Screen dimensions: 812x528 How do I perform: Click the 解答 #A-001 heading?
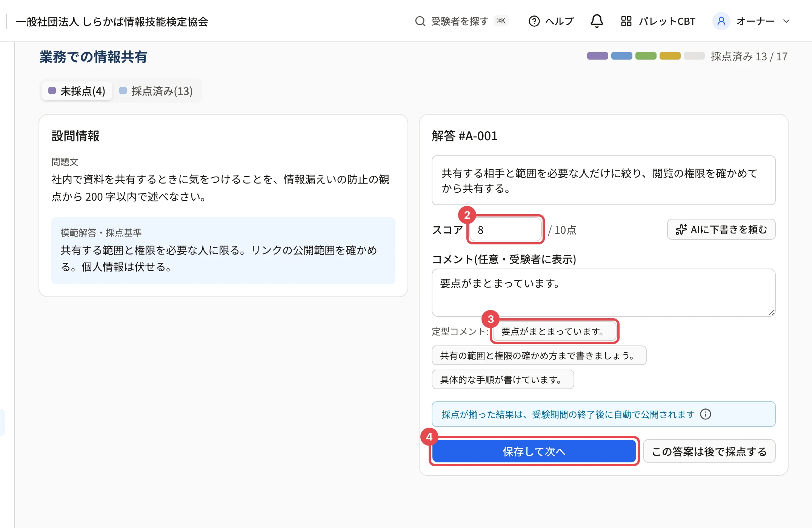(464, 136)
